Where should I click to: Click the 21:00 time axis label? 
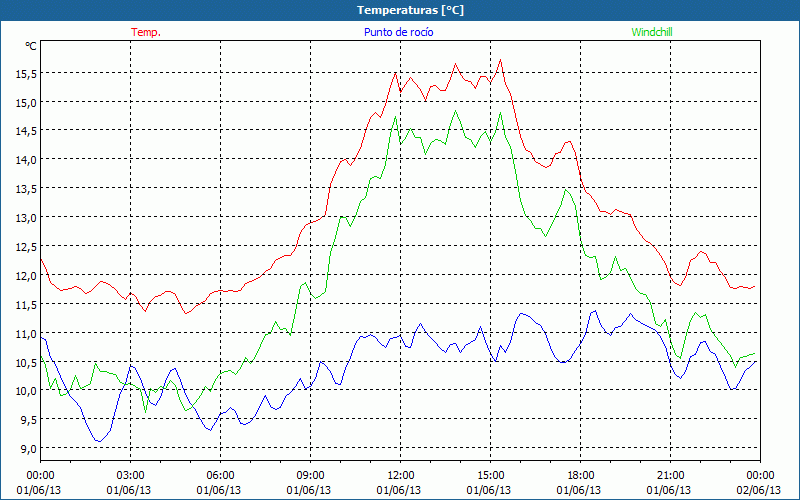pos(670,476)
